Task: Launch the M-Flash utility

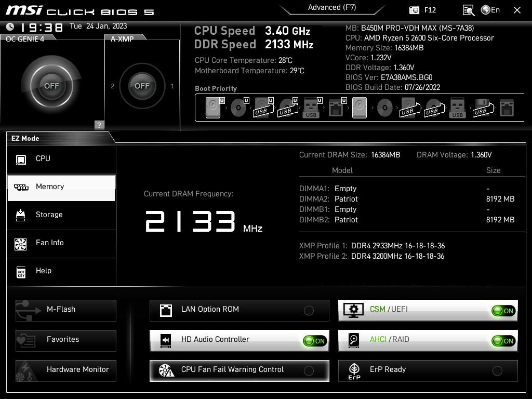Action: (x=66, y=311)
